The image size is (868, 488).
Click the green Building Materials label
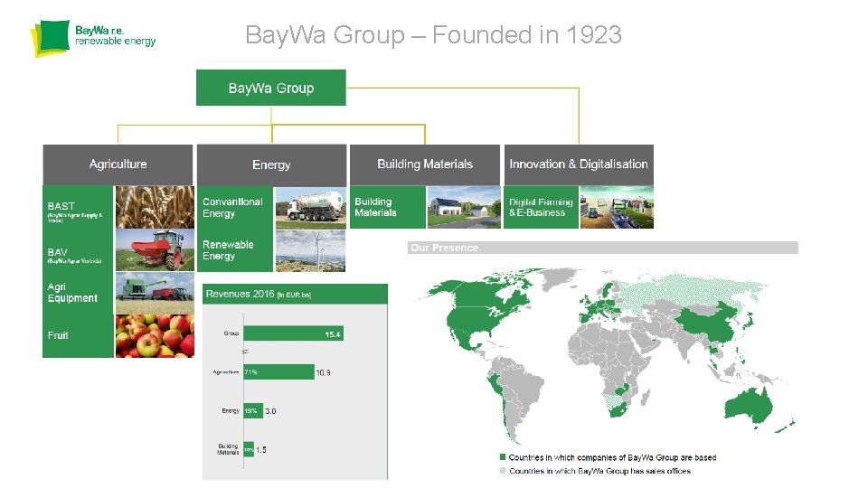point(375,207)
